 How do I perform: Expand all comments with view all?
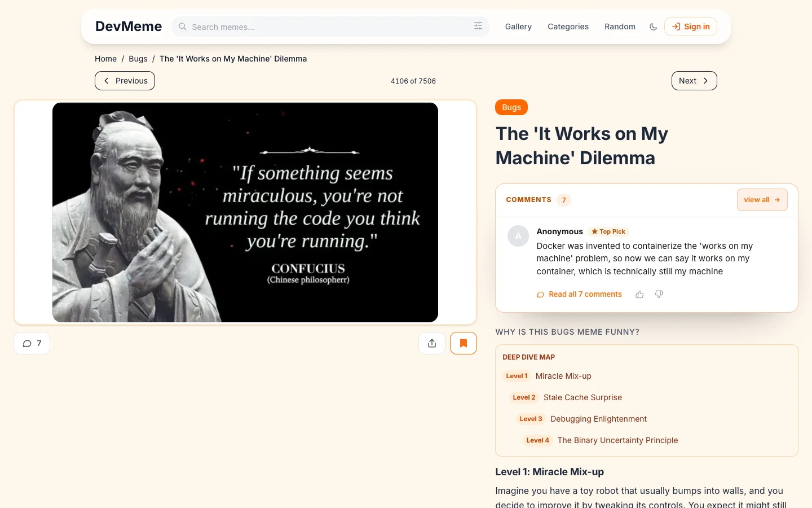[762, 200]
